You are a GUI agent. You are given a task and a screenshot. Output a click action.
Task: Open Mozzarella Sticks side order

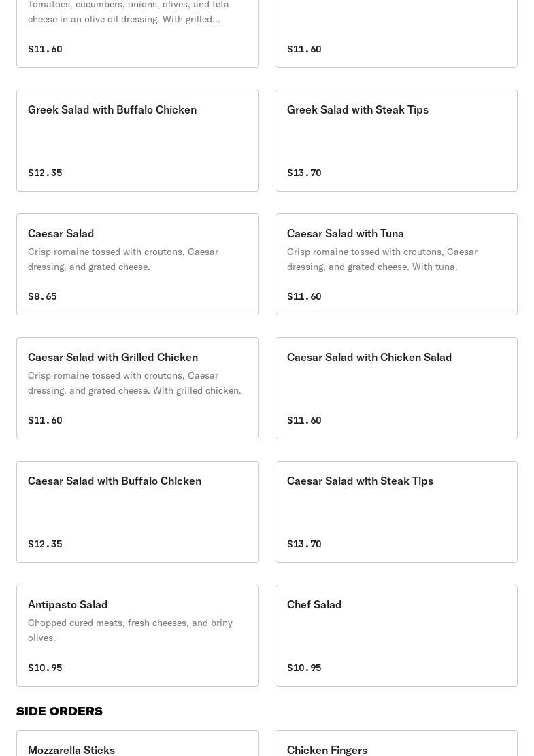pos(137,743)
